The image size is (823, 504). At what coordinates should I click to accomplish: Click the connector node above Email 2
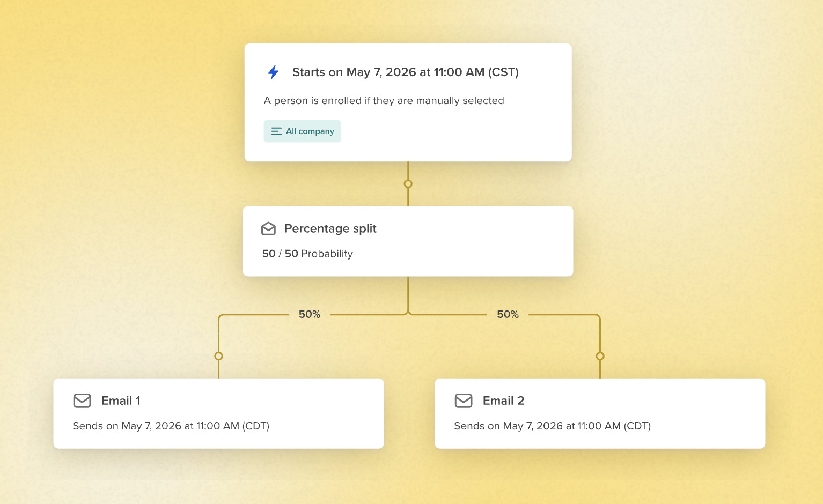pos(600,356)
